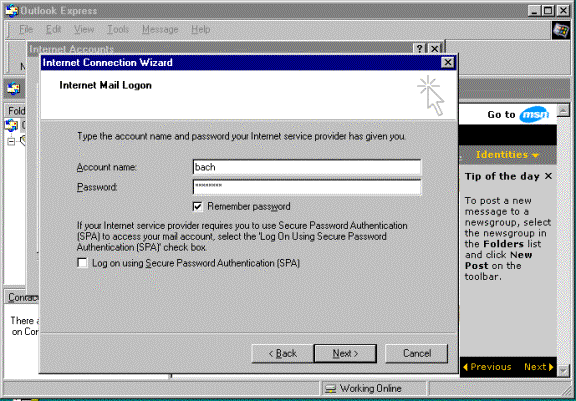Click the msn logo

[534, 115]
